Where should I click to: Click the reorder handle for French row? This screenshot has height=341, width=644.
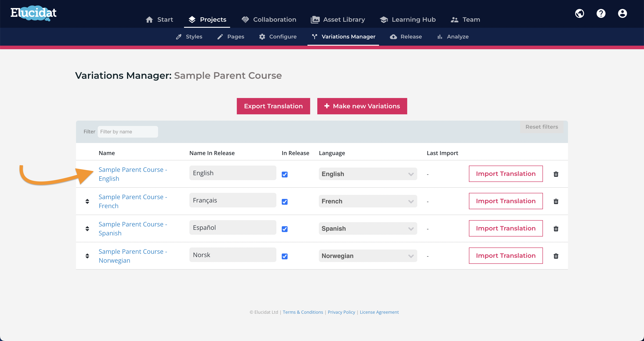(87, 201)
